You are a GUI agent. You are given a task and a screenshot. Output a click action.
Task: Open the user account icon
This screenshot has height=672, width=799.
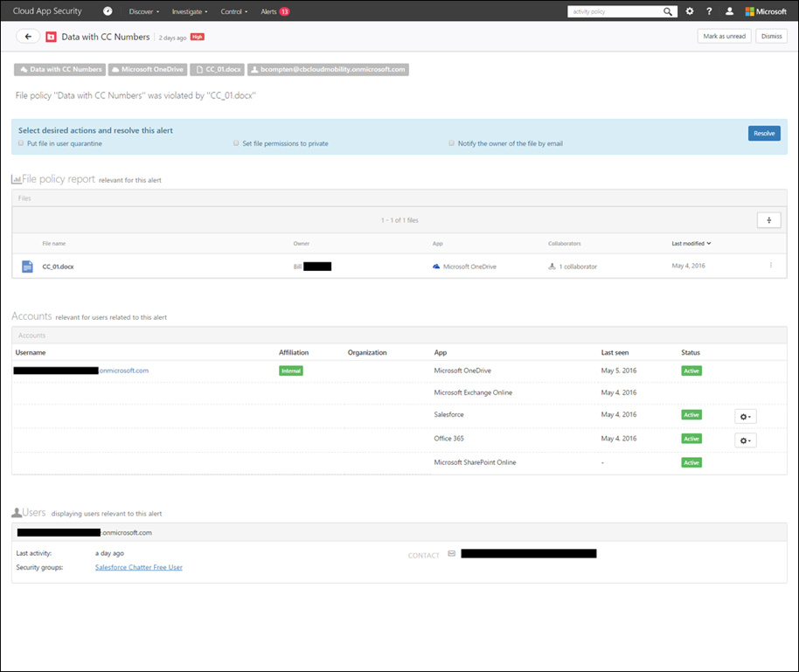729,11
